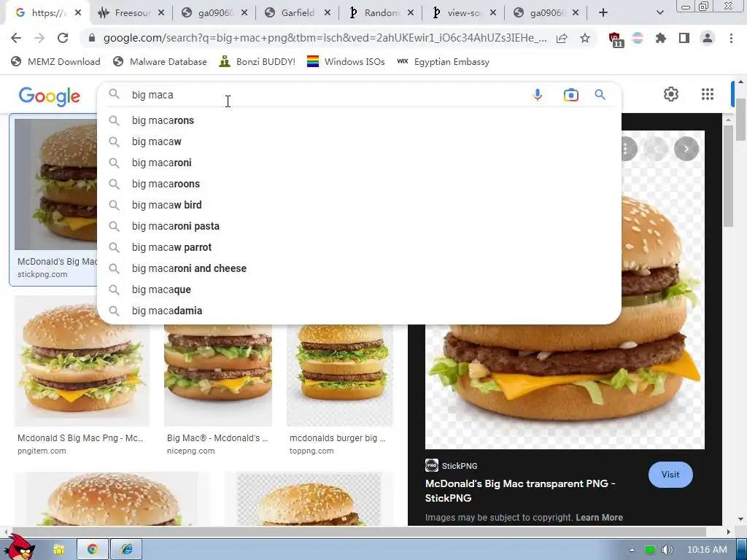Image resolution: width=747 pixels, height=560 pixels.
Task: Open the Windows ISOs bookmark
Action: [x=346, y=61]
